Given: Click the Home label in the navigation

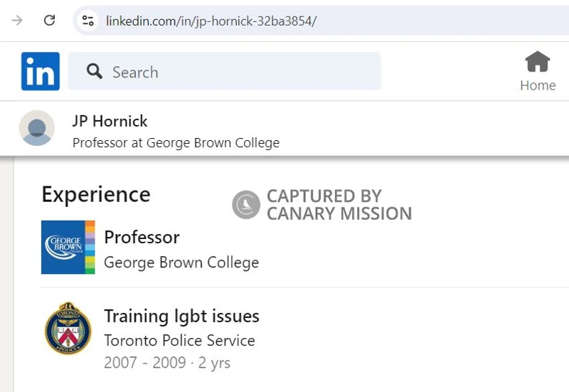Looking at the screenshot, I should [538, 85].
